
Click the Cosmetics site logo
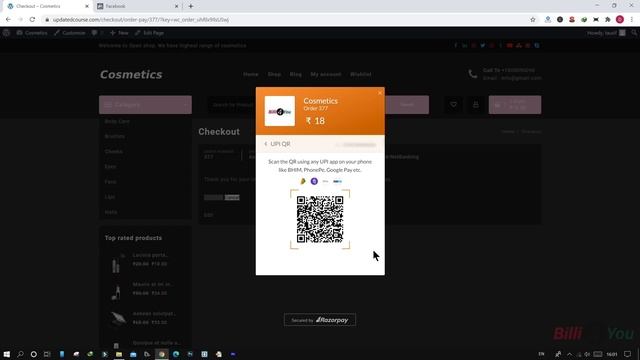click(x=131, y=74)
